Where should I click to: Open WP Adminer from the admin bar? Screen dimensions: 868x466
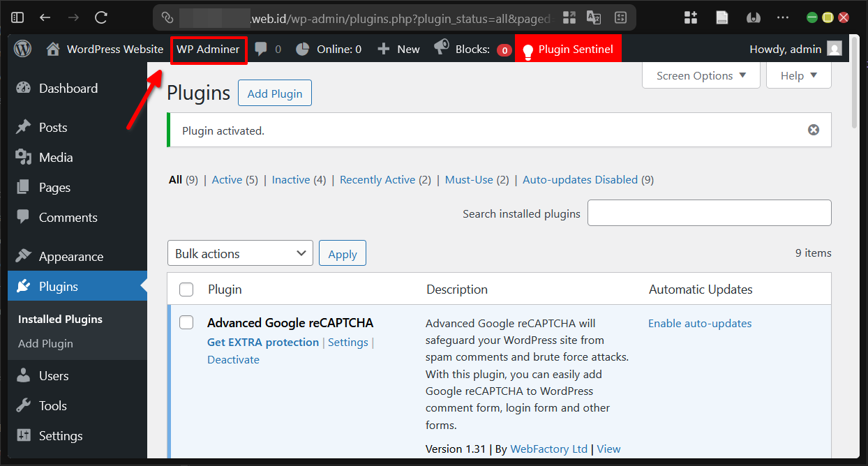[x=209, y=50]
